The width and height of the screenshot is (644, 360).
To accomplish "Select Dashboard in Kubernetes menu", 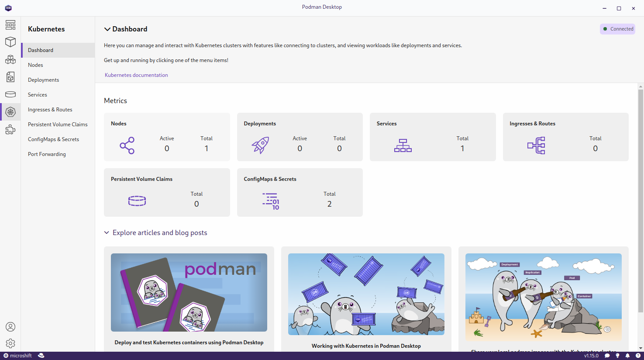I will coord(58,50).
